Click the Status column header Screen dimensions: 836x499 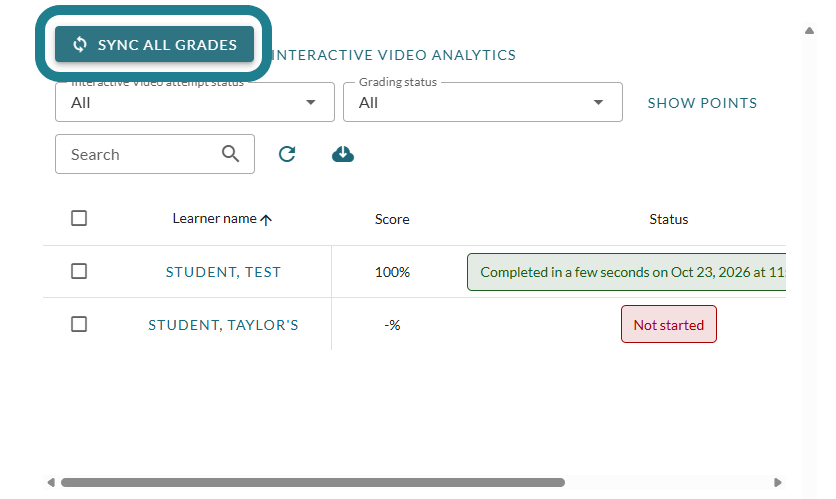coord(669,219)
